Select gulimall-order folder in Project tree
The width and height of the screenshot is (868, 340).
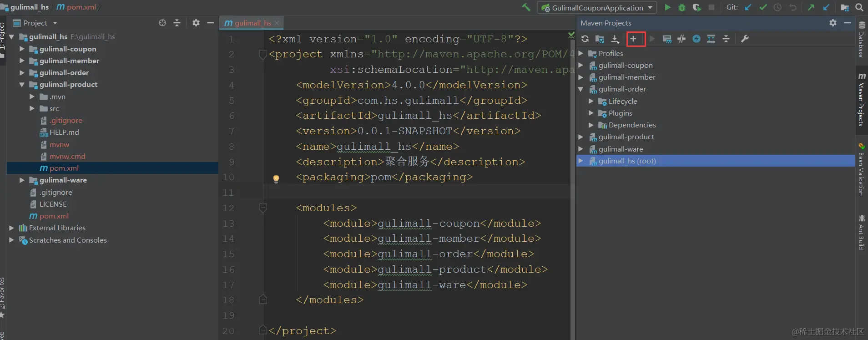(x=64, y=72)
